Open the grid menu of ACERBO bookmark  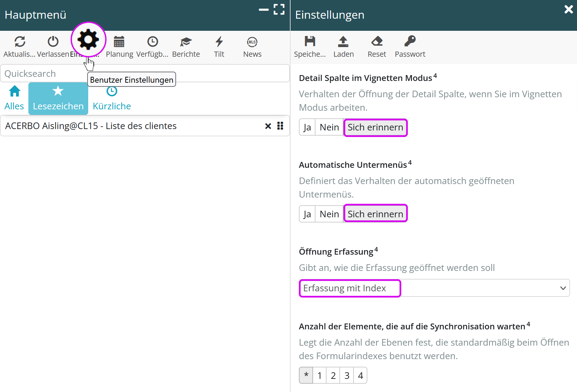(x=280, y=126)
